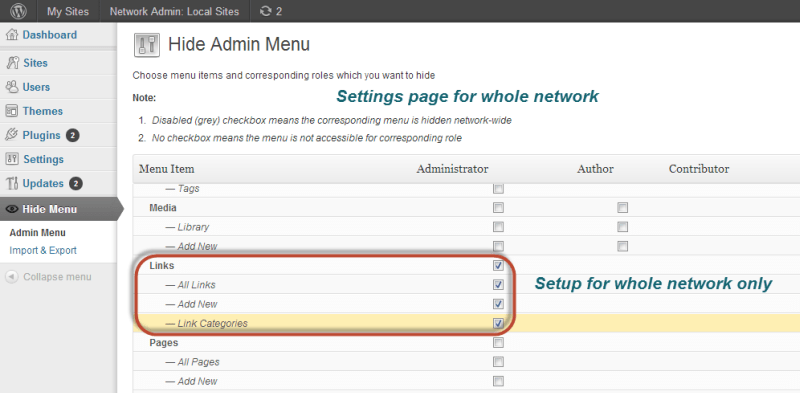Viewport: 800px width, 393px height.
Task: Uncheck All Links checkbox for Administrator
Action: point(498,284)
